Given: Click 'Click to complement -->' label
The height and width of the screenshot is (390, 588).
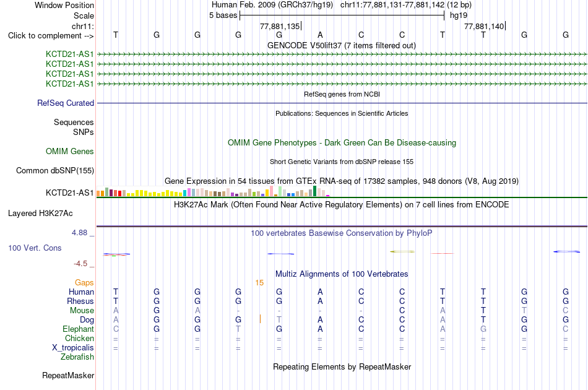Looking at the screenshot, I should click(x=51, y=36).
